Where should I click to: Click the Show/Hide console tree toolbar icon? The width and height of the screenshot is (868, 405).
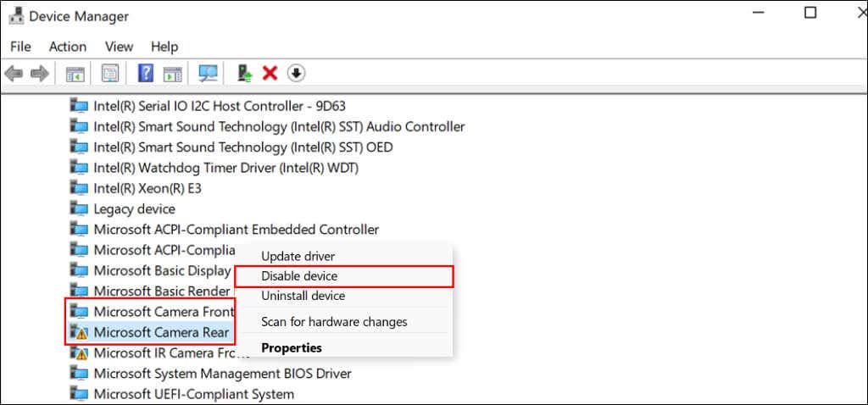tap(75, 73)
